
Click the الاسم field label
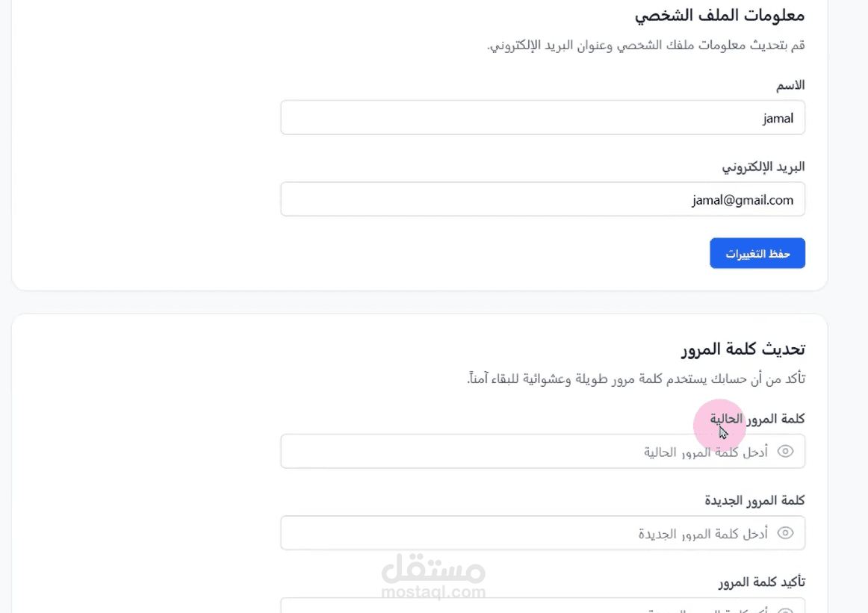pos(790,86)
